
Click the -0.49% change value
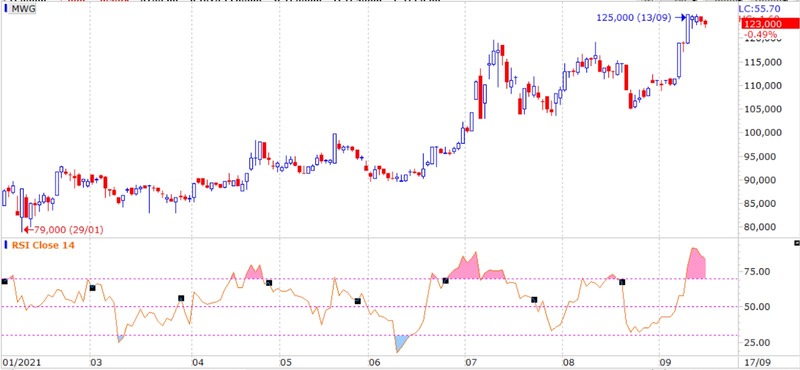click(x=761, y=34)
